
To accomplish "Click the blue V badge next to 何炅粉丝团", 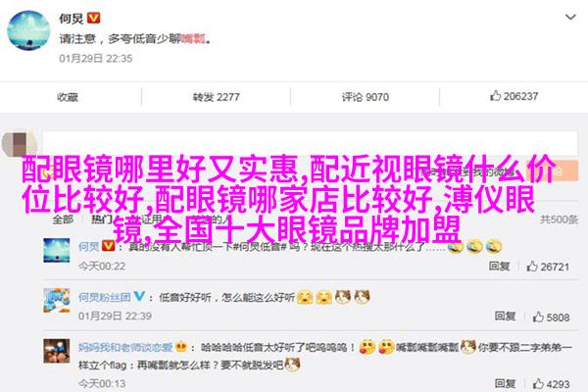I will pos(139,296).
